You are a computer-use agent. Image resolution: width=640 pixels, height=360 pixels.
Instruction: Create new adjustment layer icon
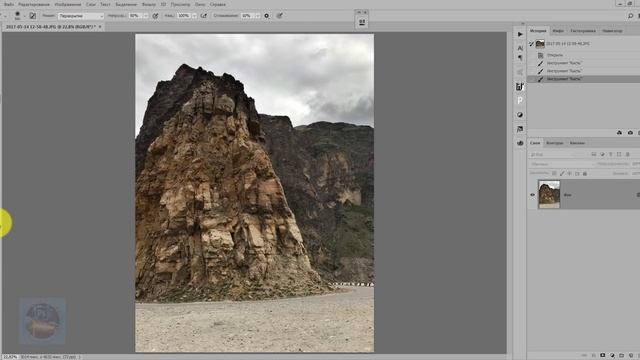(612, 356)
